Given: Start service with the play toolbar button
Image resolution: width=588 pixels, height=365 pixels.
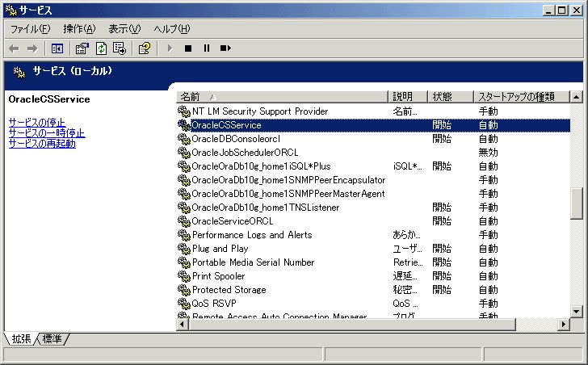Looking at the screenshot, I should tap(170, 48).
